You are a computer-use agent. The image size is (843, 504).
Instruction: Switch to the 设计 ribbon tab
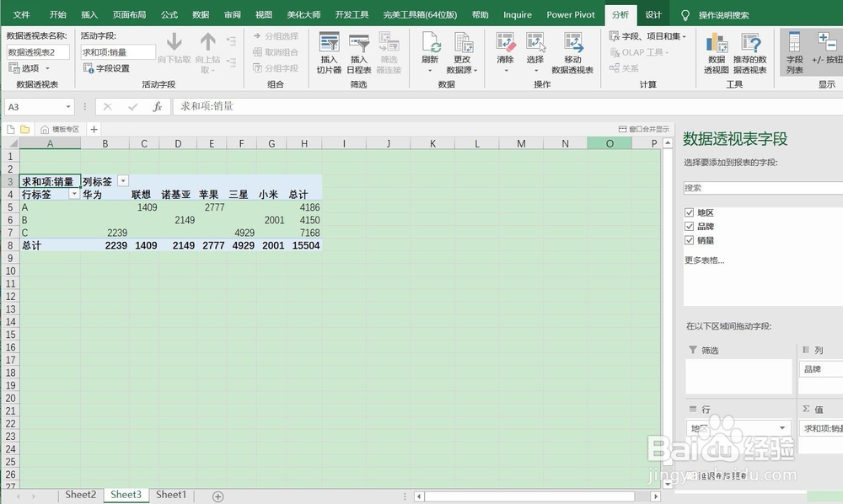click(x=653, y=13)
